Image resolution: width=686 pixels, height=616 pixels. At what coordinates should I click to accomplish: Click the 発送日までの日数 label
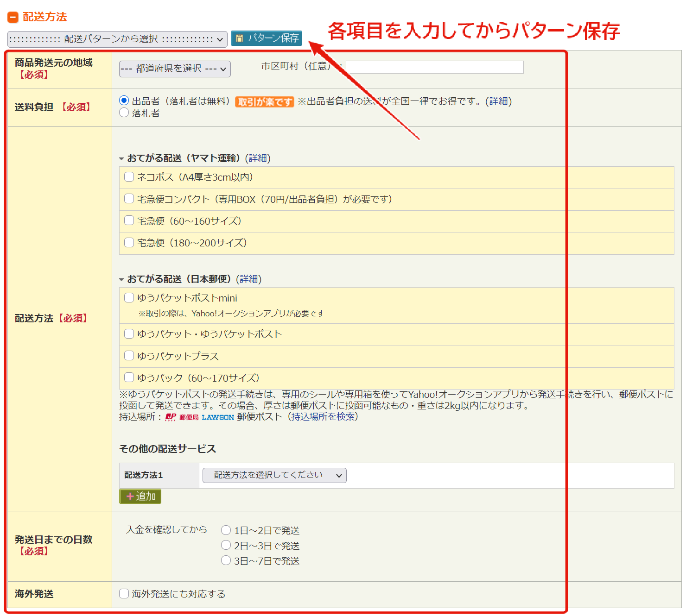tap(54, 540)
